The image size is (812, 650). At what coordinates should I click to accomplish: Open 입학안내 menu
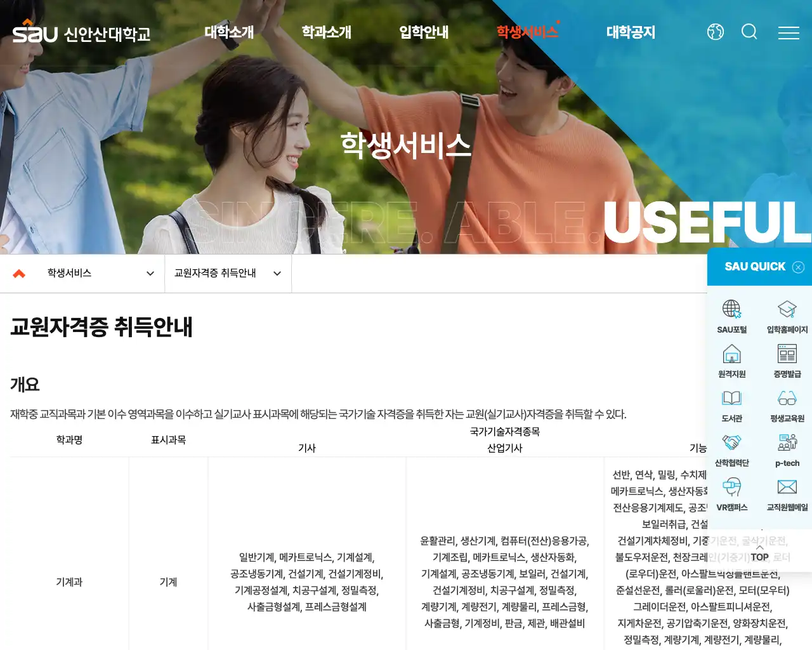click(424, 32)
